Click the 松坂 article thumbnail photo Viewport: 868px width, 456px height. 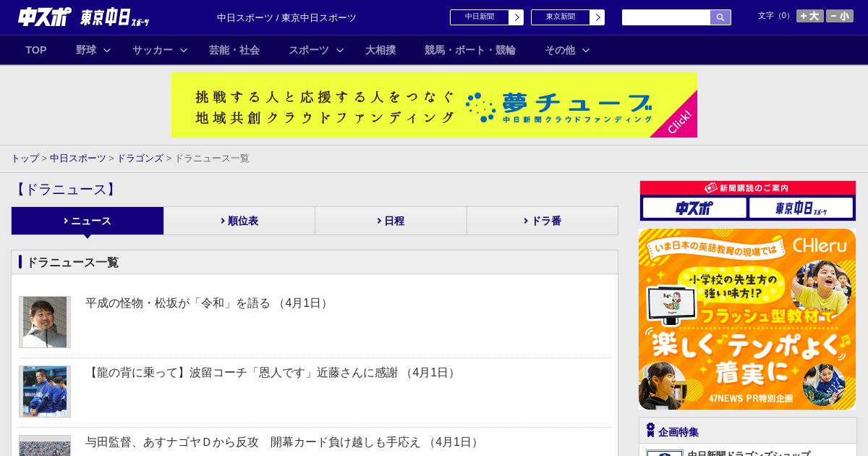(45, 322)
